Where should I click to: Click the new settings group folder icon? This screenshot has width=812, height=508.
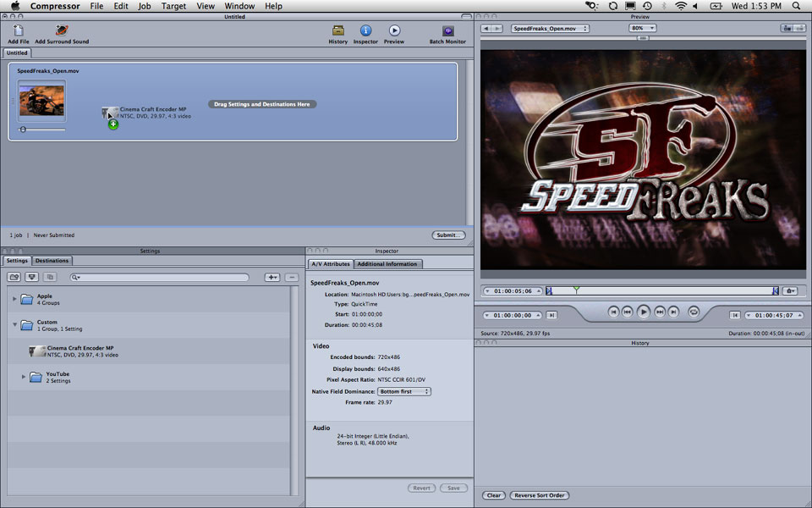point(14,278)
